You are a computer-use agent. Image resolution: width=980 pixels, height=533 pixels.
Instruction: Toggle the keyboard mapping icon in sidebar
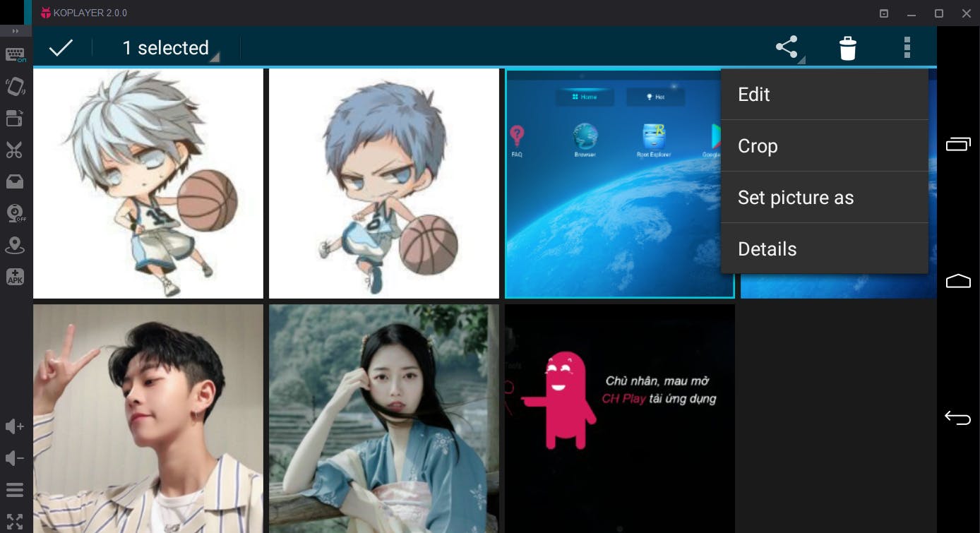pyautogui.click(x=15, y=55)
